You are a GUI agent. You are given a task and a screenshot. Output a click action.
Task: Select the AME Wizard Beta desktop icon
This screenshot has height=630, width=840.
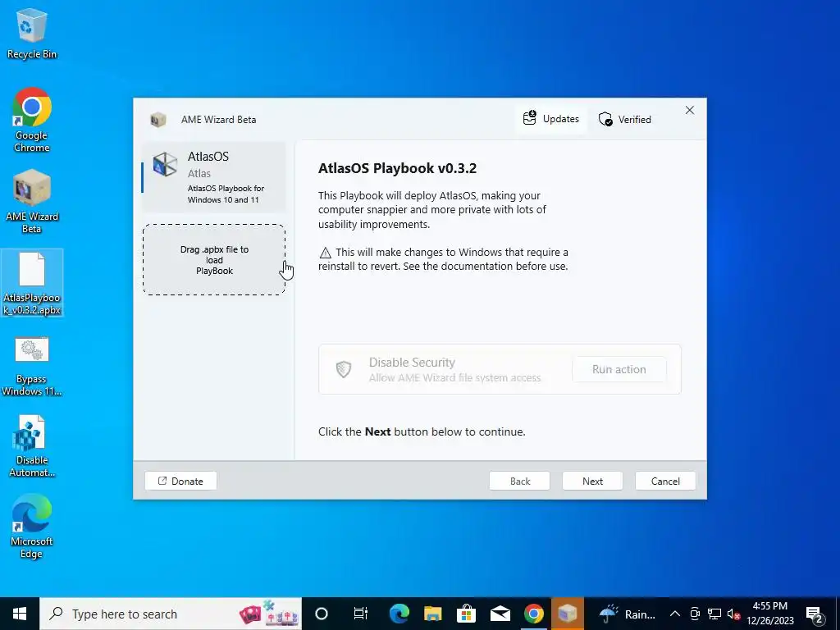tap(32, 202)
